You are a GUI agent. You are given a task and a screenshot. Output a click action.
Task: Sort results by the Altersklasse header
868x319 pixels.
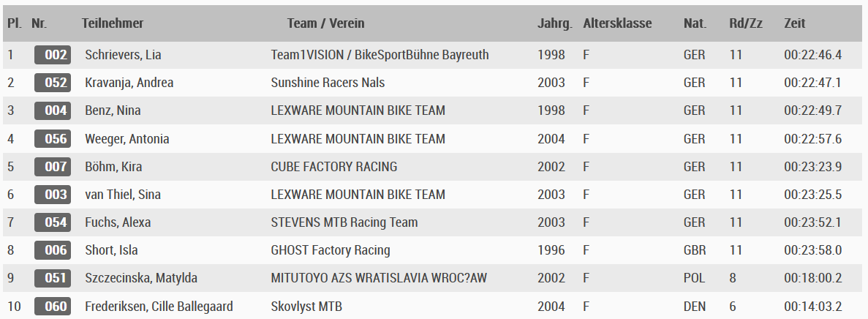pyautogui.click(x=617, y=23)
